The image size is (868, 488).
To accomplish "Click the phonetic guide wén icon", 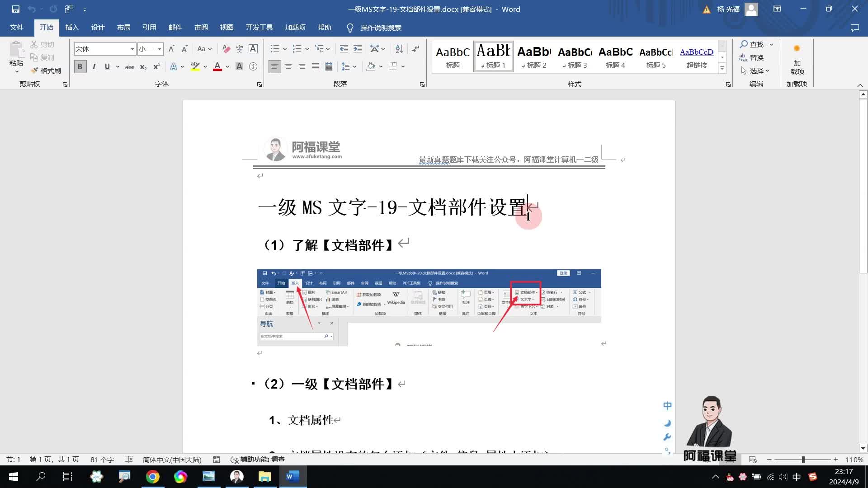I will 240,49.
